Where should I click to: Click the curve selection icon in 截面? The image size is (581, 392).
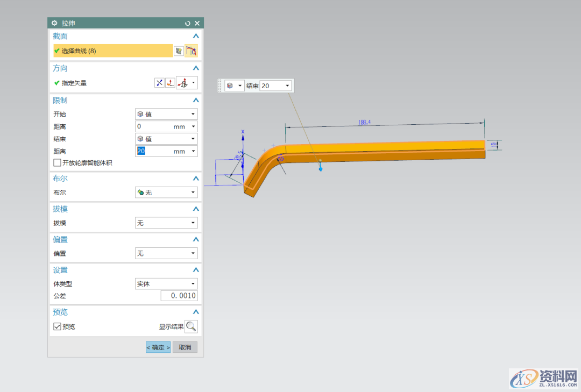click(191, 51)
